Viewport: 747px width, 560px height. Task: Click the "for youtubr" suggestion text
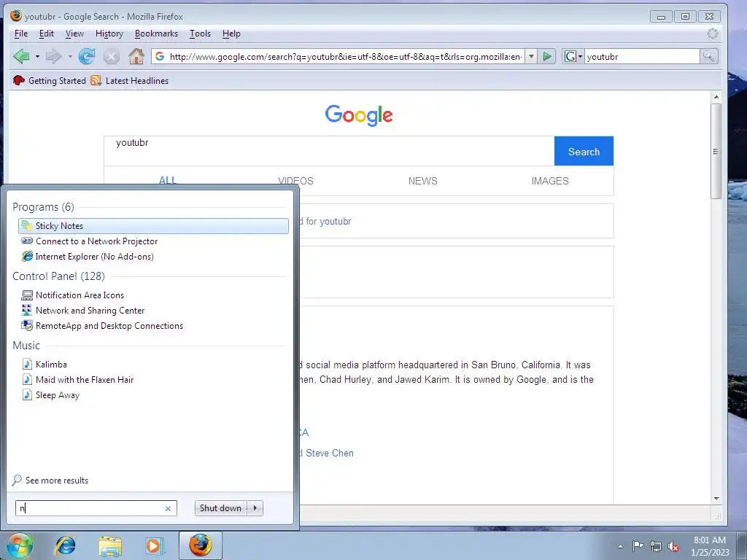329,222
